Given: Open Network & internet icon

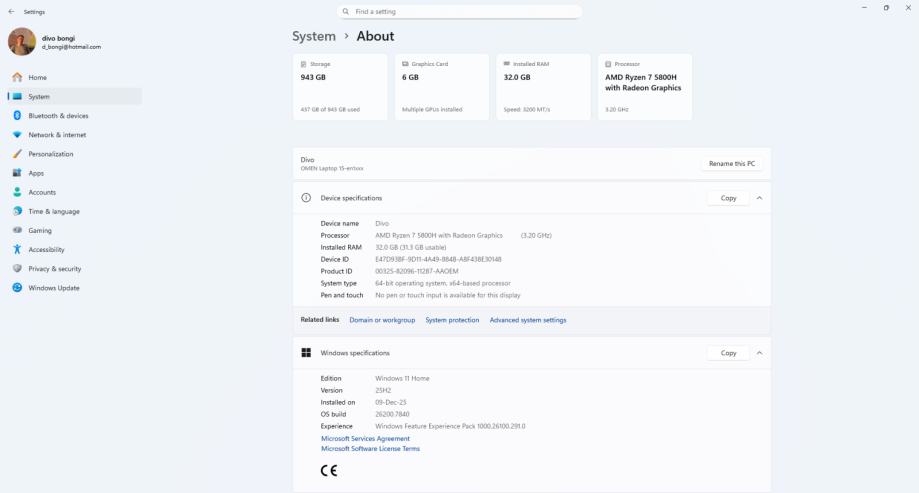Looking at the screenshot, I should (x=17, y=135).
